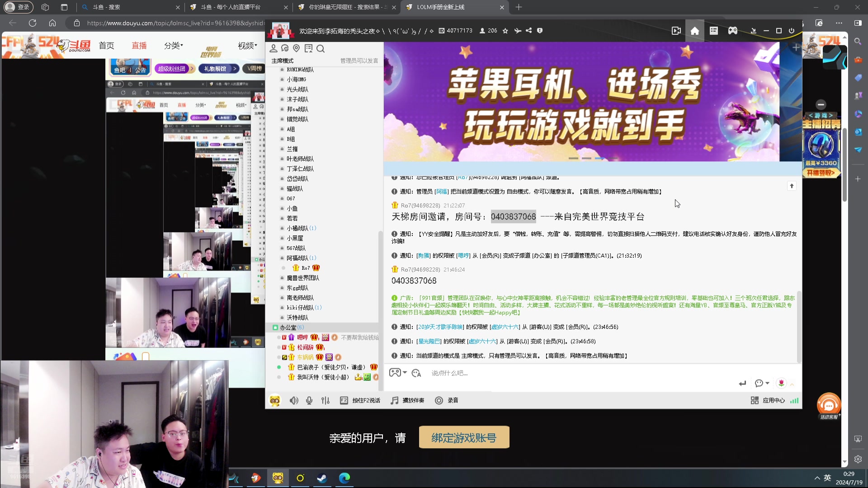Viewport: 868px width, 488px height.
Task: Collapse the 办公室 channel group
Action: pyautogui.click(x=275, y=328)
